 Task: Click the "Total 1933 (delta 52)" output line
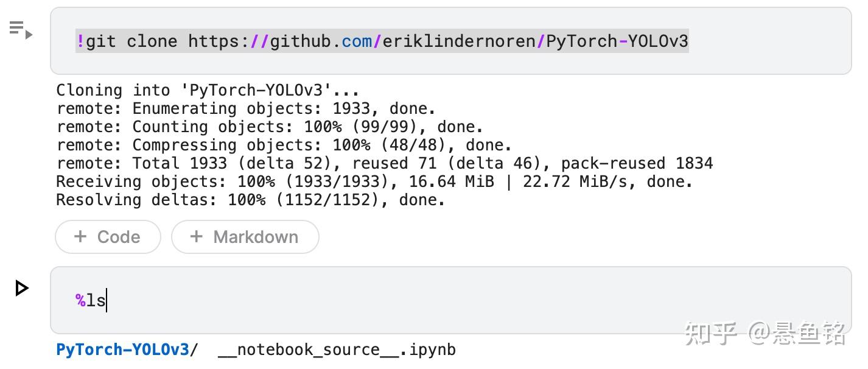coord(384,163)
